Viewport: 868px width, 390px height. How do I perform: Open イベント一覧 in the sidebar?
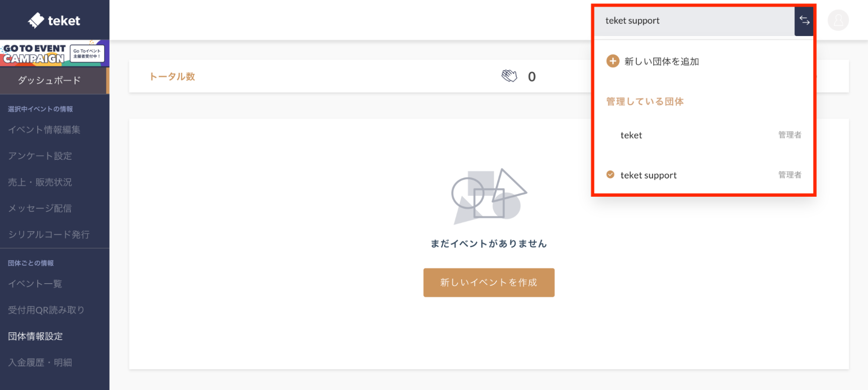(35, 284)
